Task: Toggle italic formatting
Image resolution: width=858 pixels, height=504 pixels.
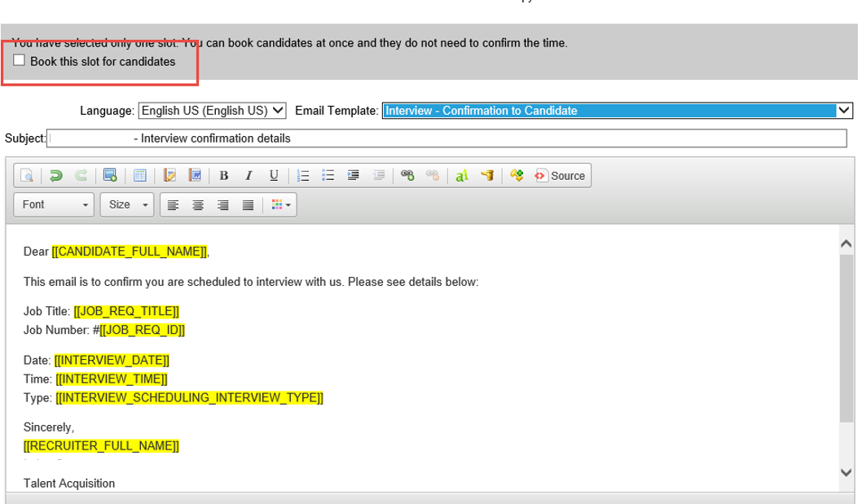Action: (249, 176)
